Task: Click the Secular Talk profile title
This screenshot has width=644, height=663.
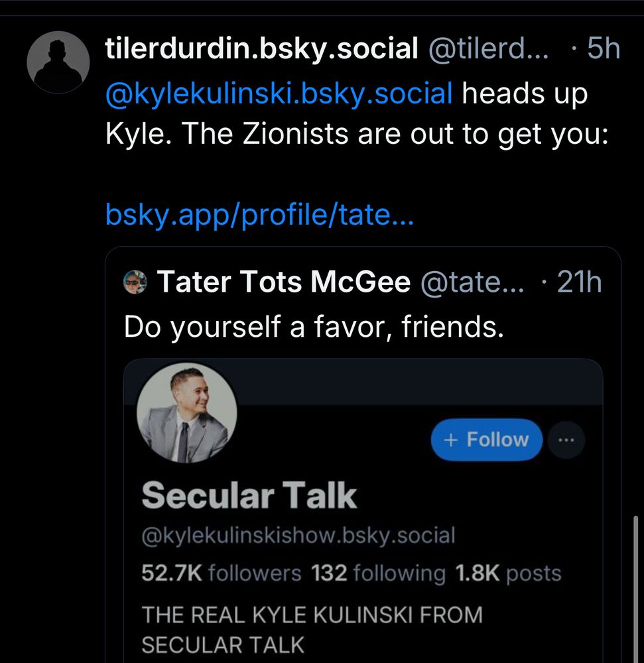Action: [x=249, y=496]
